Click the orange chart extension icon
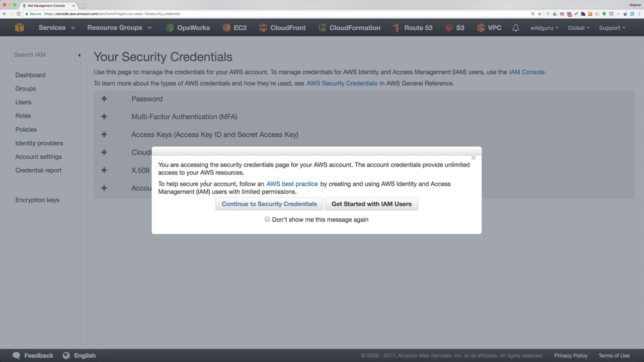The height and width of the screenshot is (362, 644). click(590, 14)
